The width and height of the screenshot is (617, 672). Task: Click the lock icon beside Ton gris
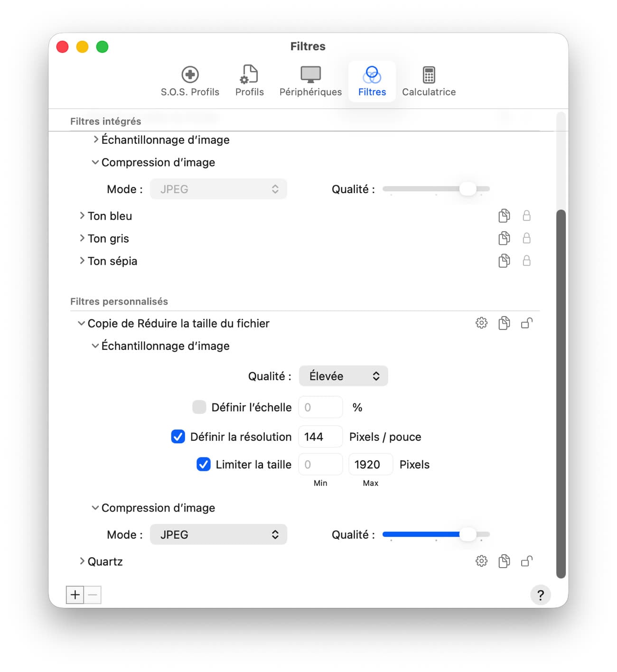pos(526,238)
